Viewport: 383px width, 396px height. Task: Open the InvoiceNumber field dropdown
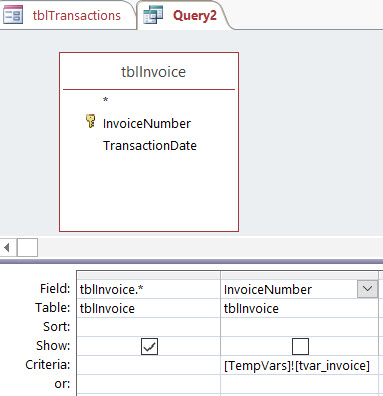coord(367,289)
